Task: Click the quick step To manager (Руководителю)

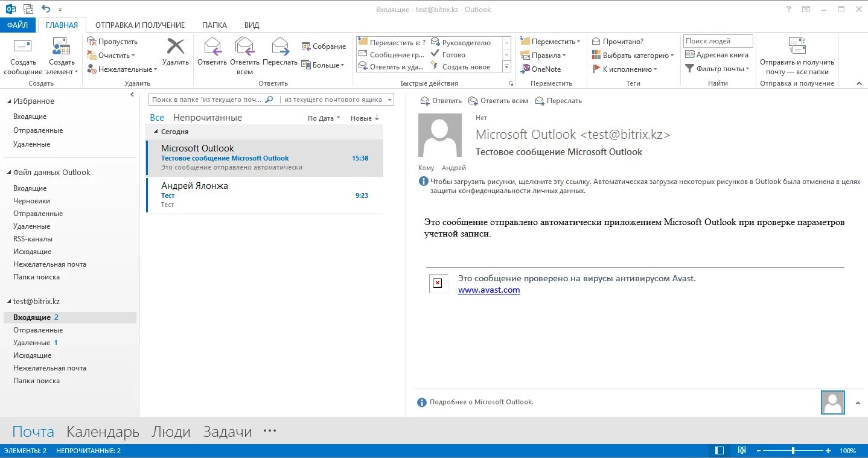Action: (x=460, y=43)
